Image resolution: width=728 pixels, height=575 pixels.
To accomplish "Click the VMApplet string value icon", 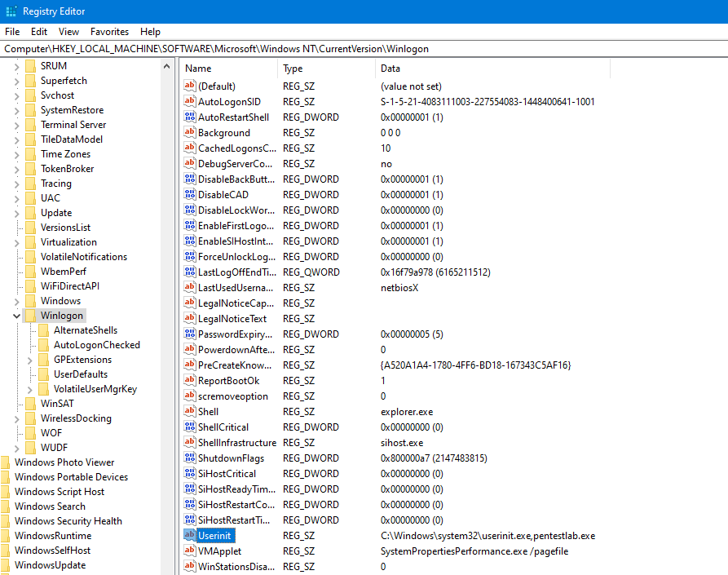I will click(x=190, y=551).
